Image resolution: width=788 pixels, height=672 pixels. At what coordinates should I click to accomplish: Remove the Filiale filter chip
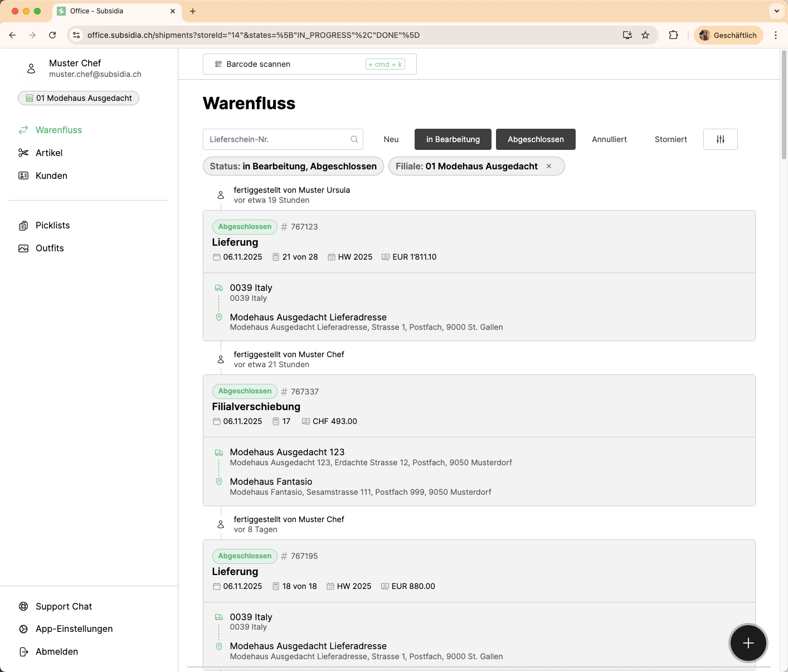coord(549,166)
